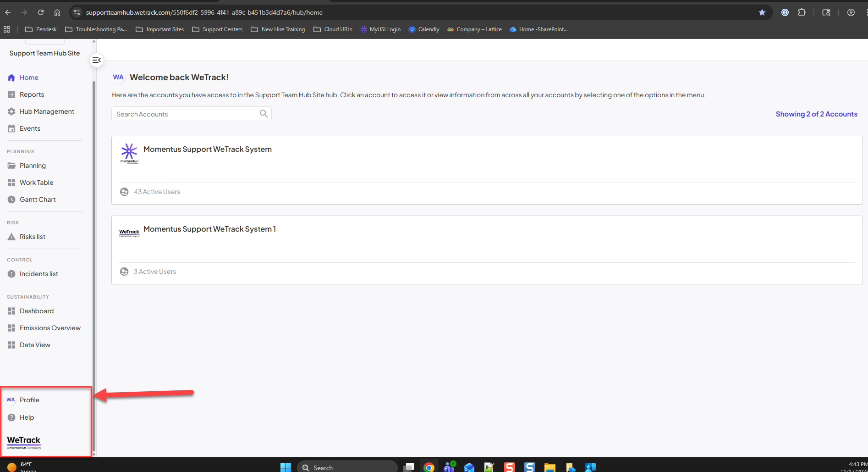Viewport: 868px width, 472px height.
Task: Open the Cloud URLs bookmarks folder
Action: tap(333, 29)
